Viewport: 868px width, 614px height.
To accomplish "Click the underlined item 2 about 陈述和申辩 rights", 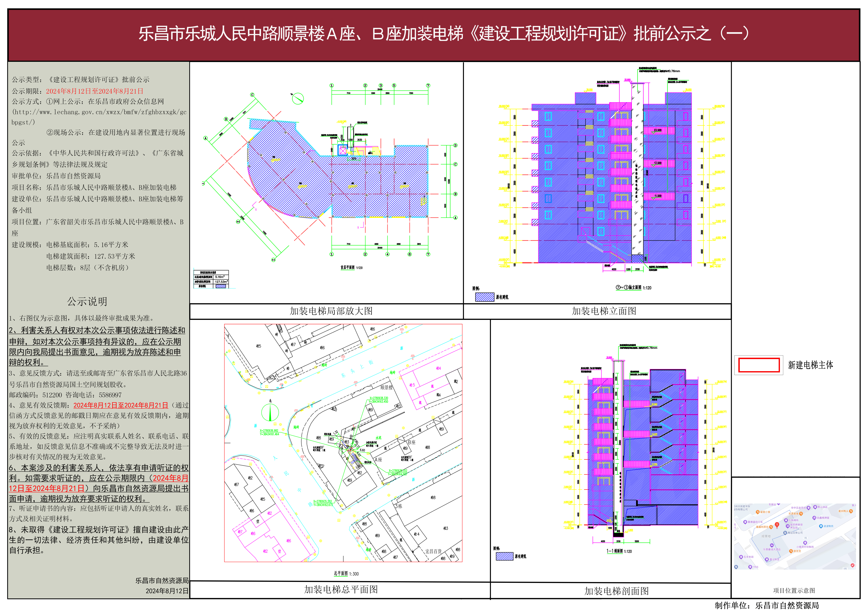I will click(97, 346).
